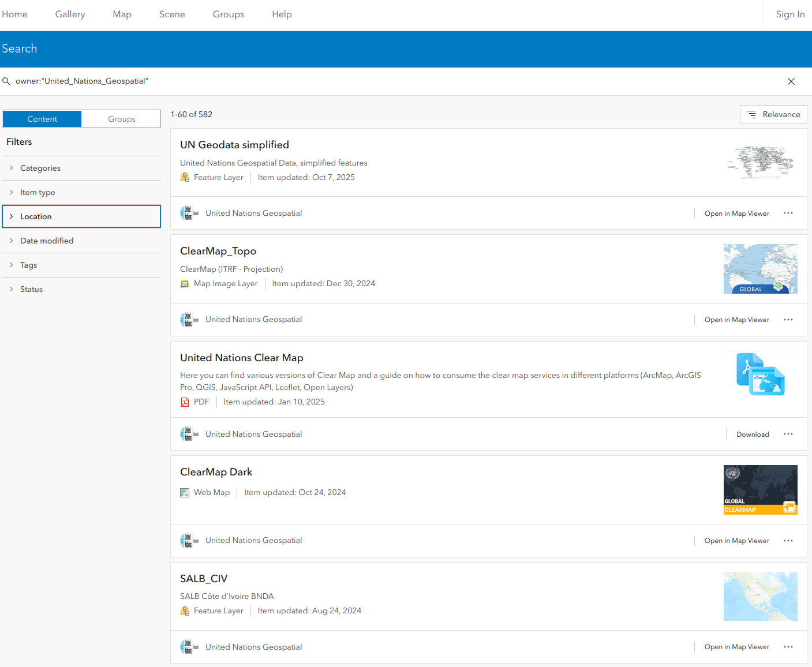Expand the Date modified filter

pos(47,241)
